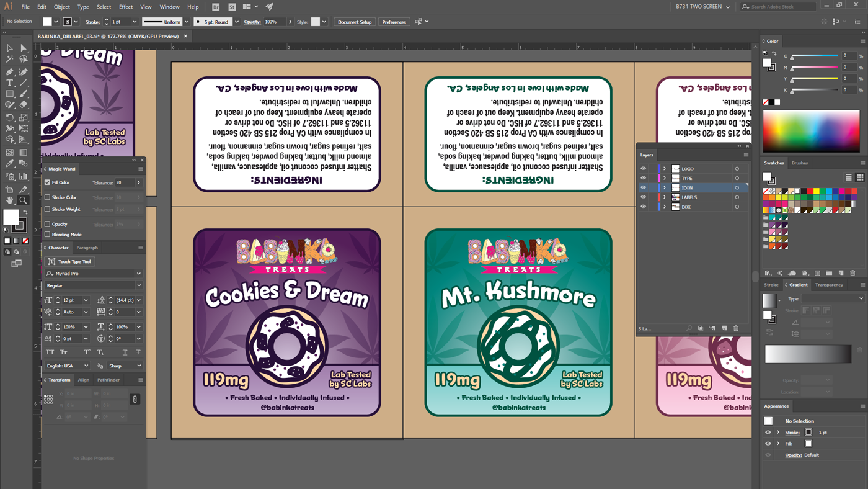Switch to the Pathfinder tab
The width and height of the screenshot is (868, 489).
pos(108,380)
